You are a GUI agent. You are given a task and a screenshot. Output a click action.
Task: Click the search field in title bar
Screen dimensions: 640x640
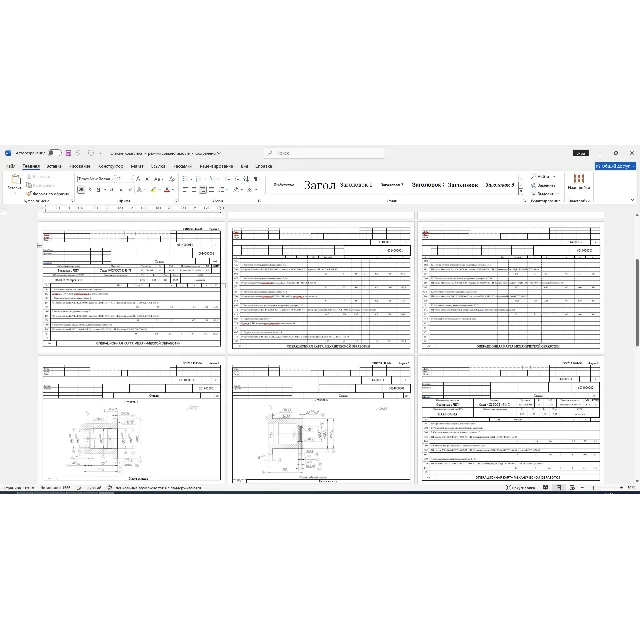[324, 153]
